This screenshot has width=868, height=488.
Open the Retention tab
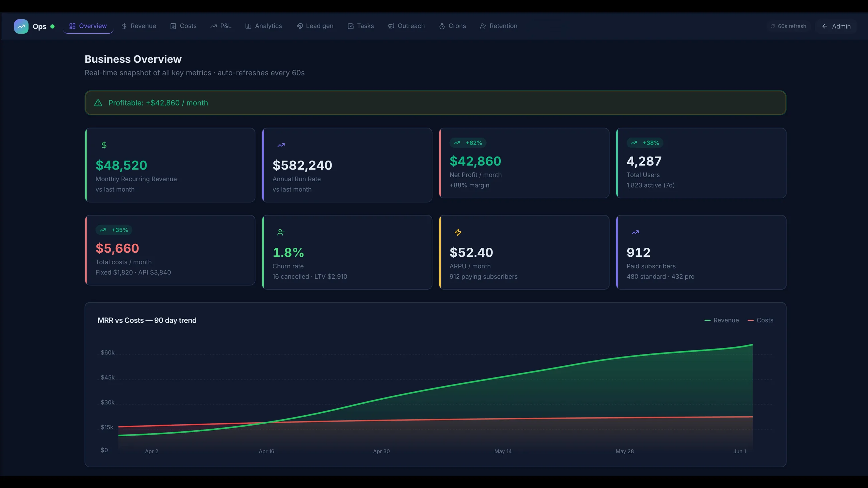coord(499,26)
